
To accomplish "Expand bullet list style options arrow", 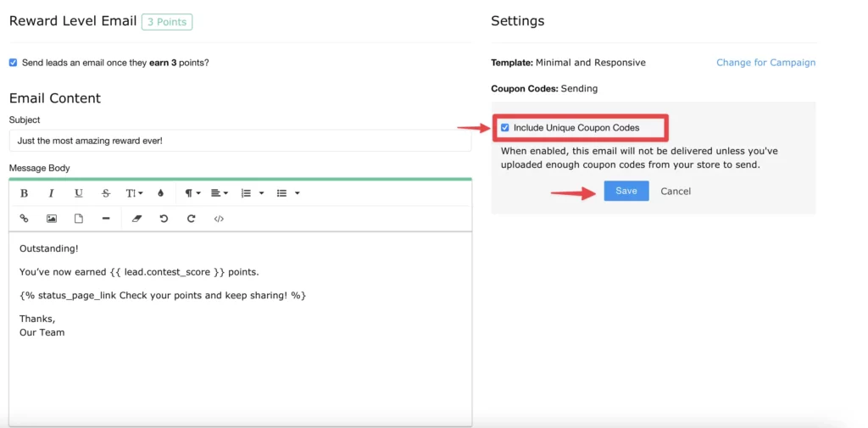I will point(298,193).
